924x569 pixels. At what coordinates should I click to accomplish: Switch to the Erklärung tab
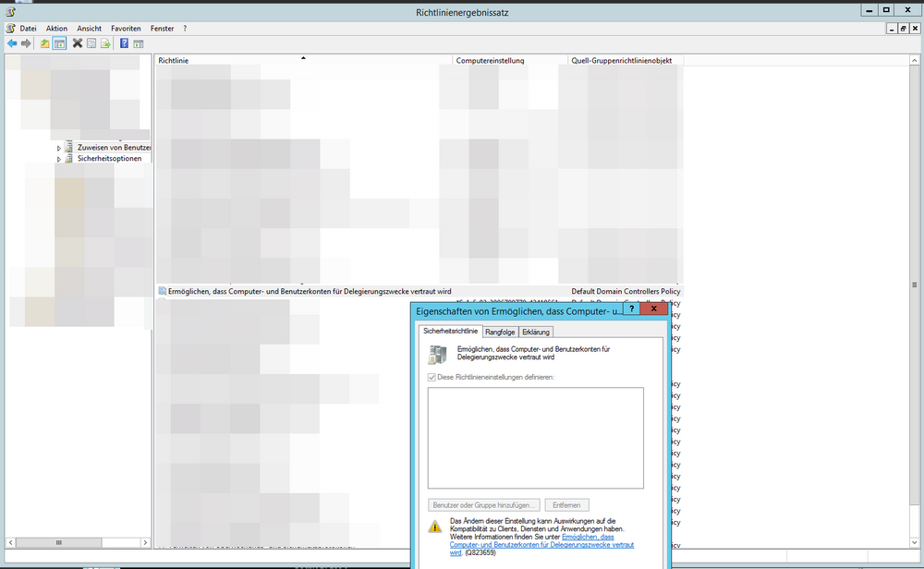535,332
